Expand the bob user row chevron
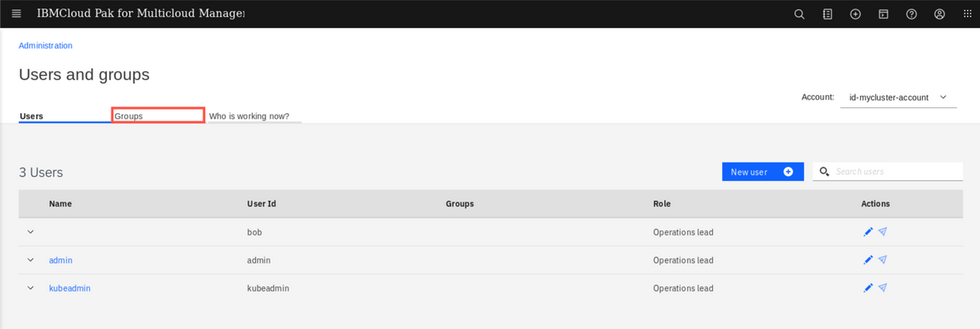 [30, 231]
